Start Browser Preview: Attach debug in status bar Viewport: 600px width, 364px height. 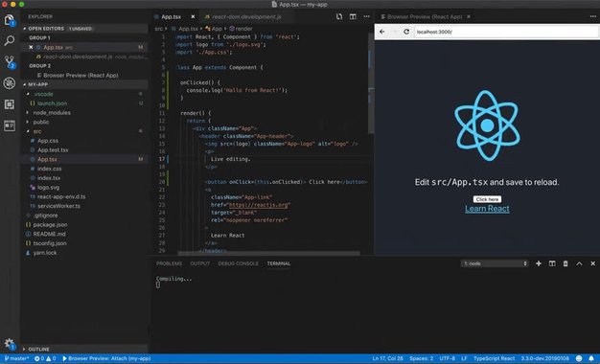click(x=106, y=358)
